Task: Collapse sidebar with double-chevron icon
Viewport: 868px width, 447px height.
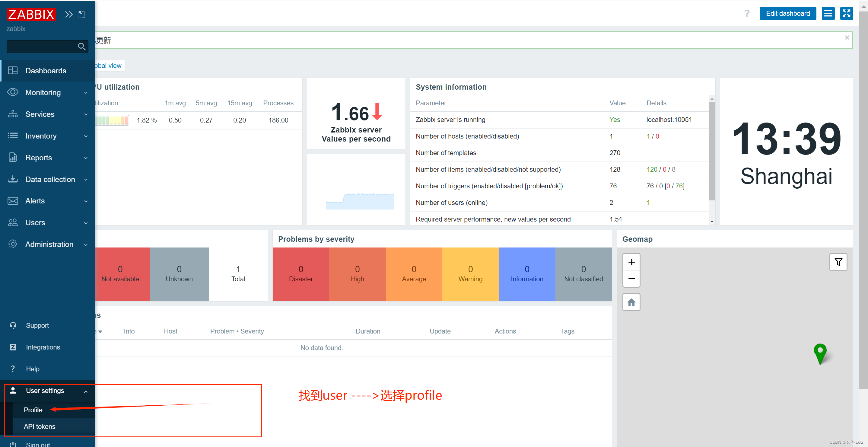Action: click(69, 14)
